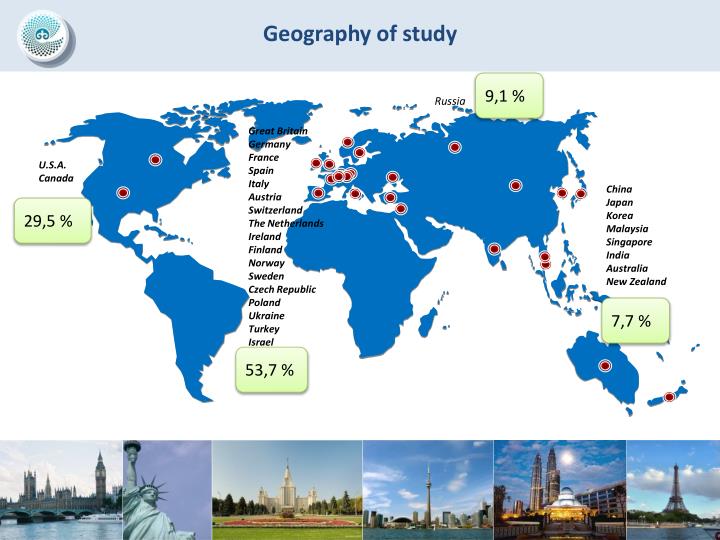
Task: Click the 'New Zealand' label
Action: (x=636, y=281)
